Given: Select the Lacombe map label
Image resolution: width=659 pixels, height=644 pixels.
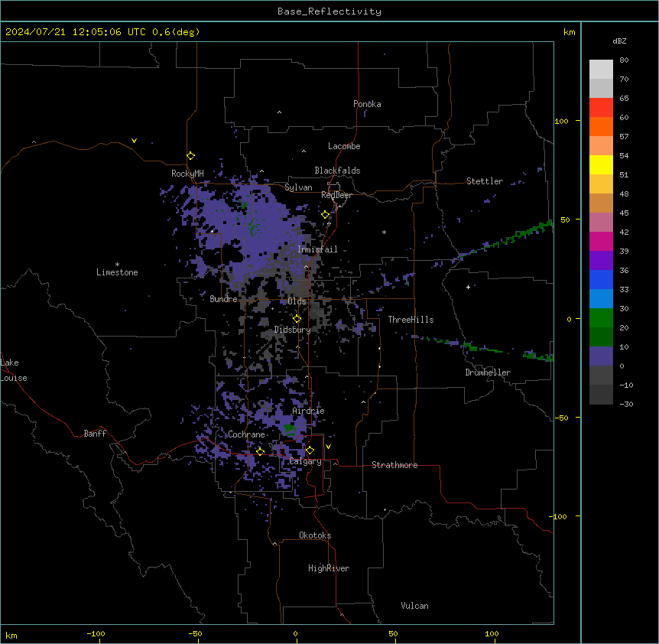Looking at the screenshot, I should (x=344, y=146).
